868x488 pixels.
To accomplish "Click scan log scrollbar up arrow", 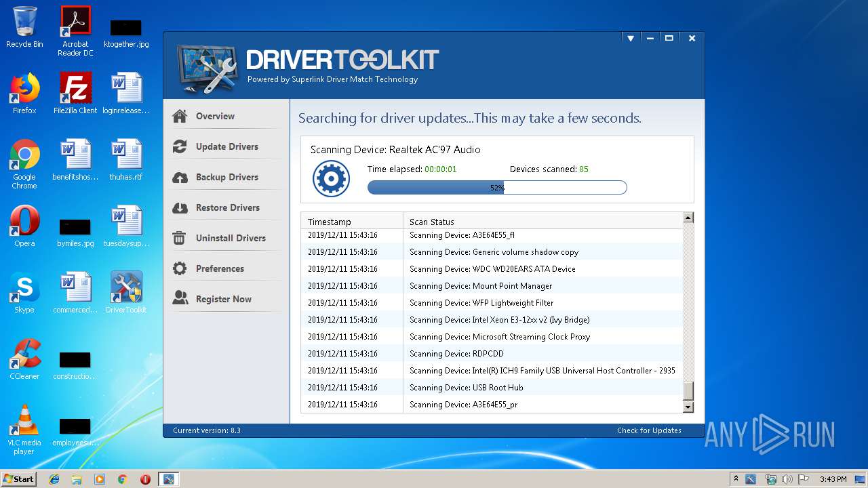I will (688, 218).
